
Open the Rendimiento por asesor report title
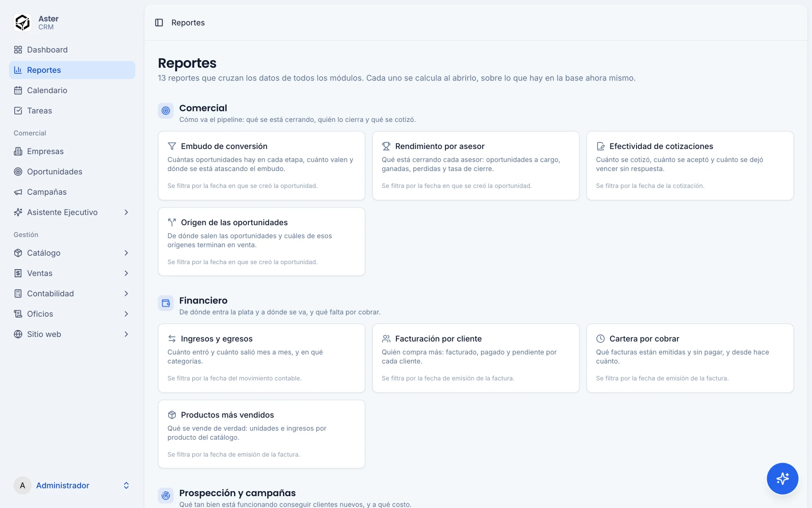(440, 146)
